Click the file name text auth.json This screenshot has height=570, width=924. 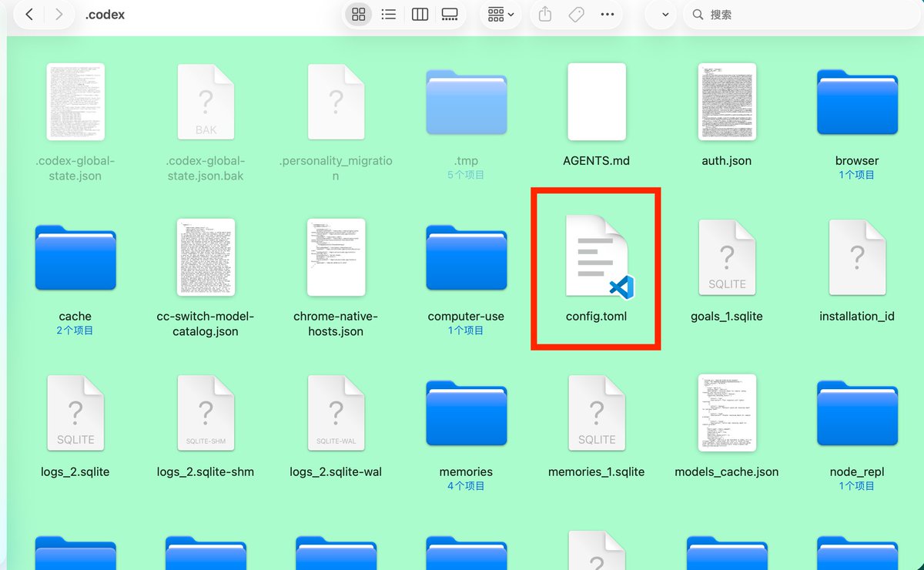tap(726, 161)
